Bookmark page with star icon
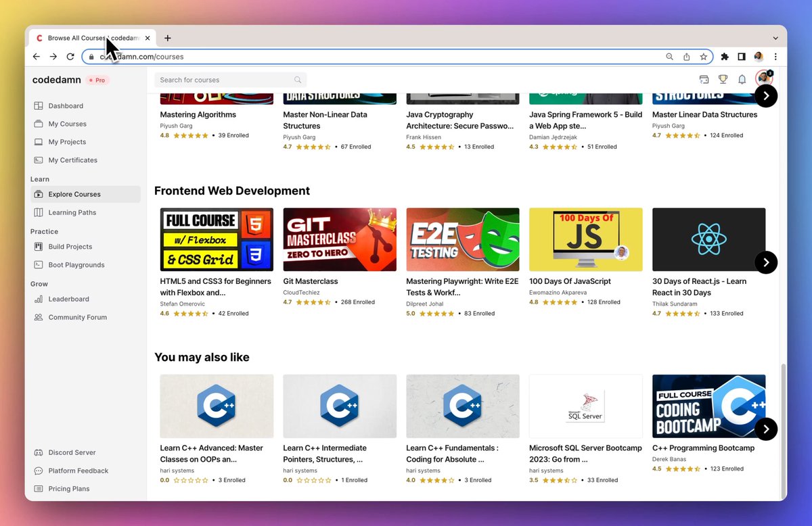The image size is (812, 526). tap(704, 57)
